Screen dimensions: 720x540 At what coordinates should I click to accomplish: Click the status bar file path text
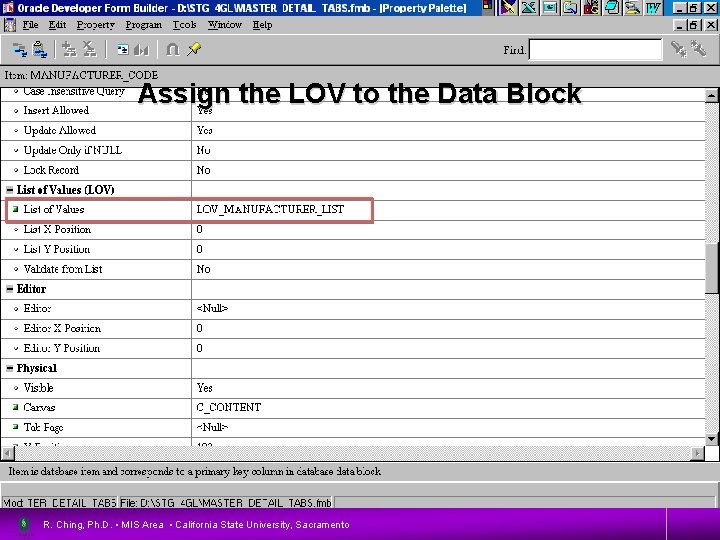pos(225,503)
